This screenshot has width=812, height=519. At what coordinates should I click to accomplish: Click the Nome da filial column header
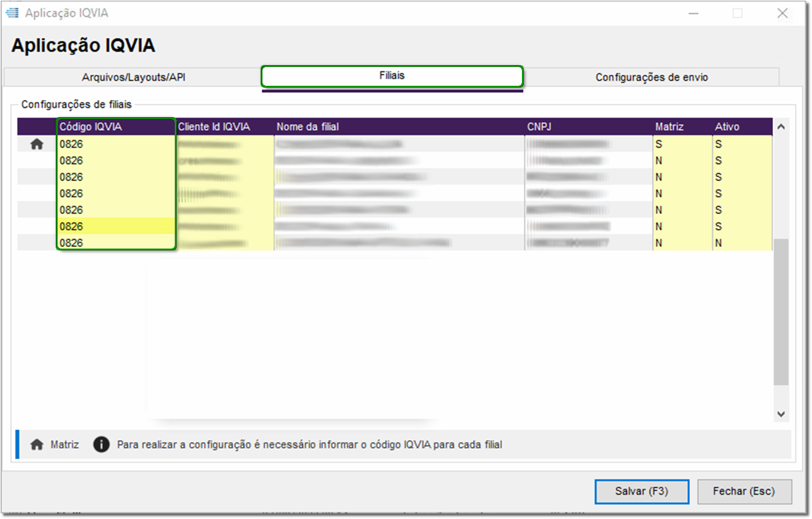point(399,126)
